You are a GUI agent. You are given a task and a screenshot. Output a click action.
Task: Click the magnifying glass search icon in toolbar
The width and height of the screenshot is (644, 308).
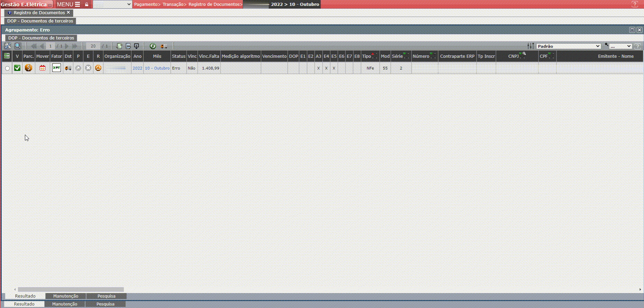coord(18,46)
